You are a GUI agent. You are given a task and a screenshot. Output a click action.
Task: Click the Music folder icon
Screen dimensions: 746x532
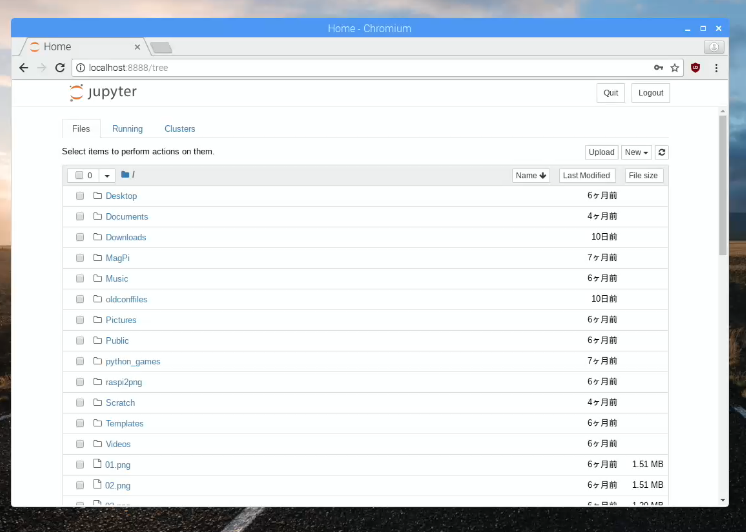pos(98,278)
